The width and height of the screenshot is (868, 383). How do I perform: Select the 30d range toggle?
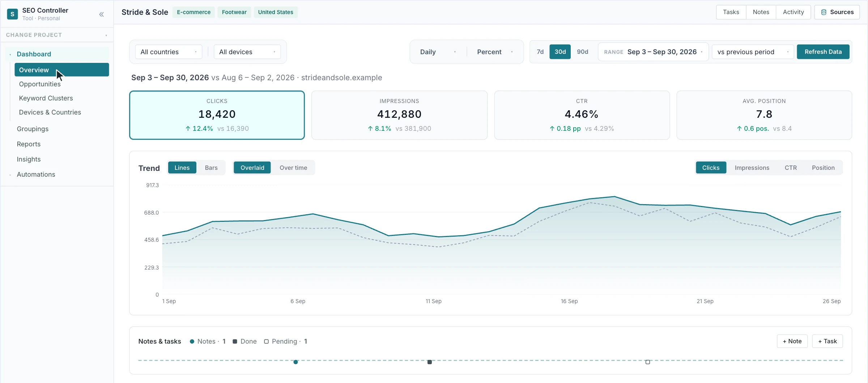pos(560,52)
